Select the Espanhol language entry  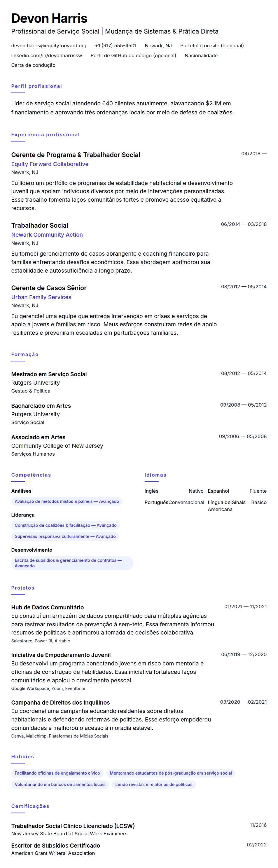(237, 491)
